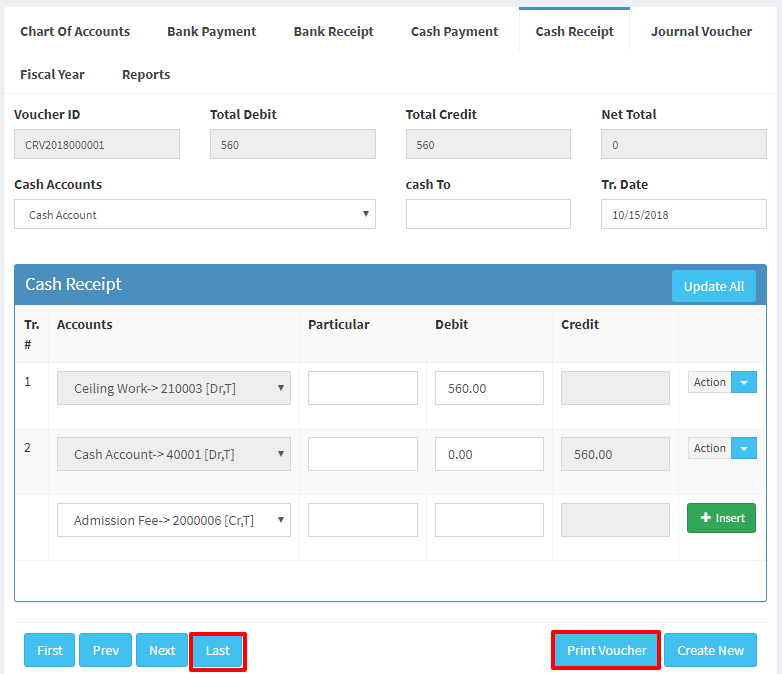Image resolution: width=782 pixels, height=674 pixels.
Task: Click the Action button in row 2
Action: coord(710,449)
